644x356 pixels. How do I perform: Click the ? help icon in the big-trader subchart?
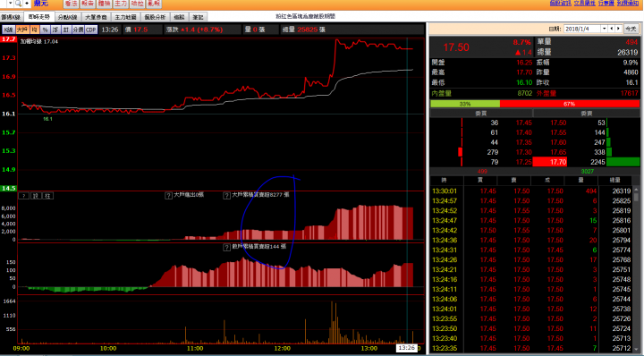(24, 196)
